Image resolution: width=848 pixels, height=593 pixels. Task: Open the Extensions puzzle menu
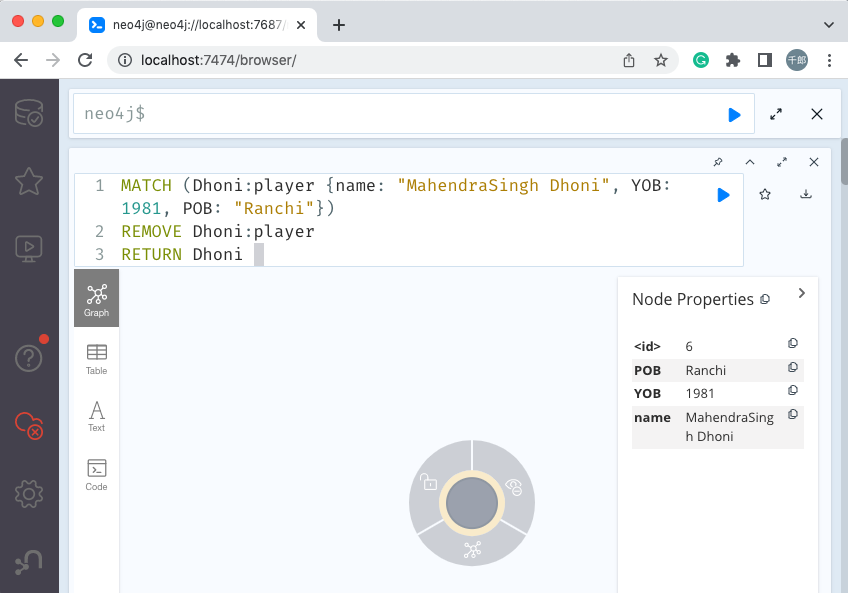(x=732, y=60)
